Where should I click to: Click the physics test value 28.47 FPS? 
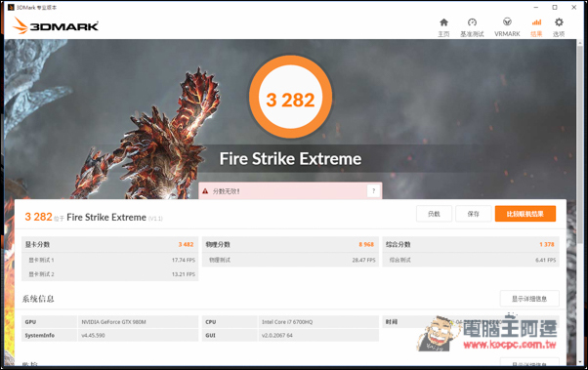tap(363, 260)
